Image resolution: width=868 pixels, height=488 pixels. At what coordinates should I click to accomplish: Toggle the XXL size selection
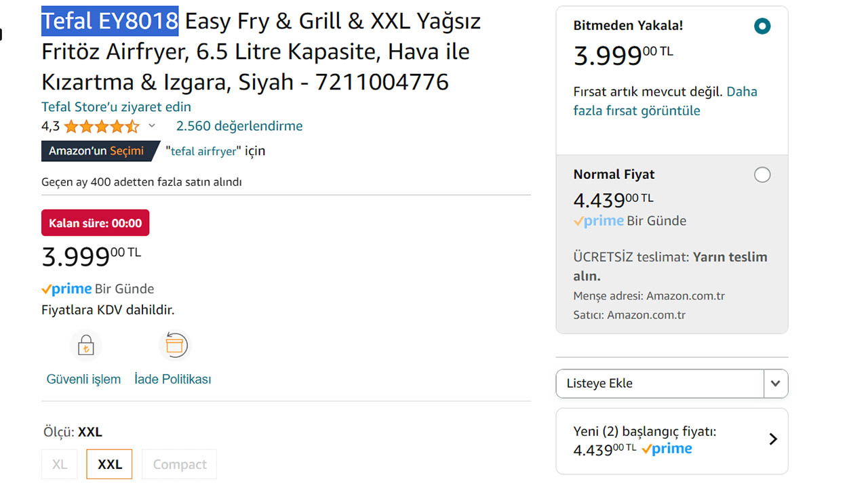pyautogui.click(x=108, y=464)
